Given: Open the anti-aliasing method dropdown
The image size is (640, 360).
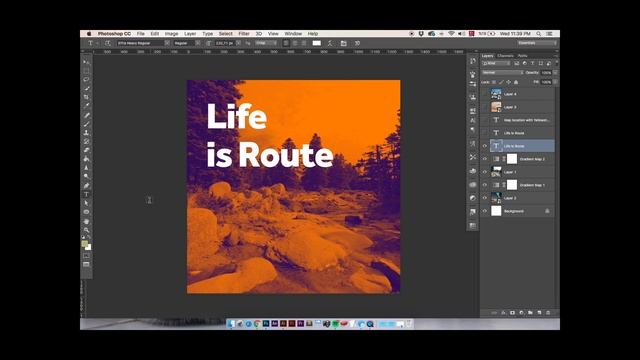Looking at the screenshot, I should (x=265, y=43).
